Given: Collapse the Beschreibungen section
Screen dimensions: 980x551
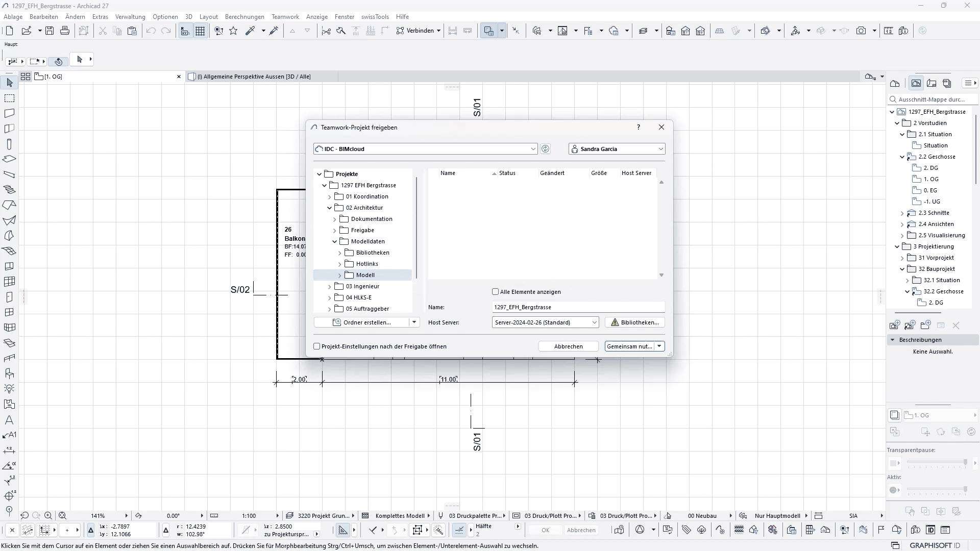Looking at the screenshot, I should 893,340.
